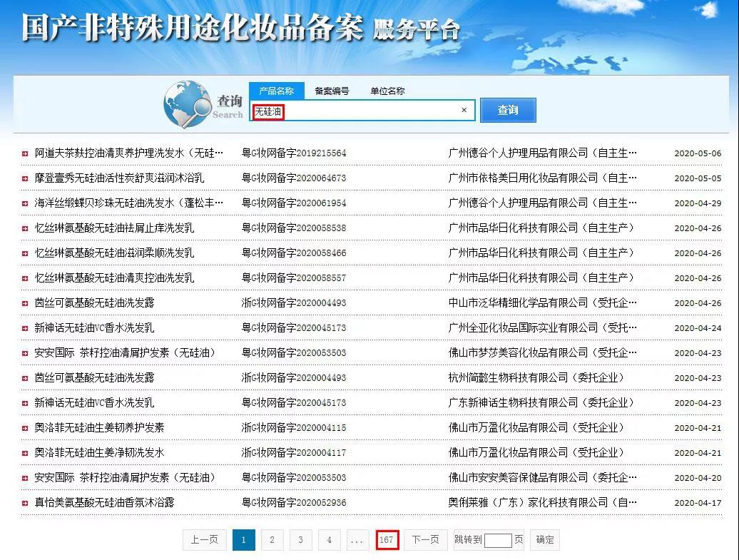
Task: Click red arrow icon beside 真怡美氨基酸无硅油香氛沐浴露
Action: [x=25, y=504]
